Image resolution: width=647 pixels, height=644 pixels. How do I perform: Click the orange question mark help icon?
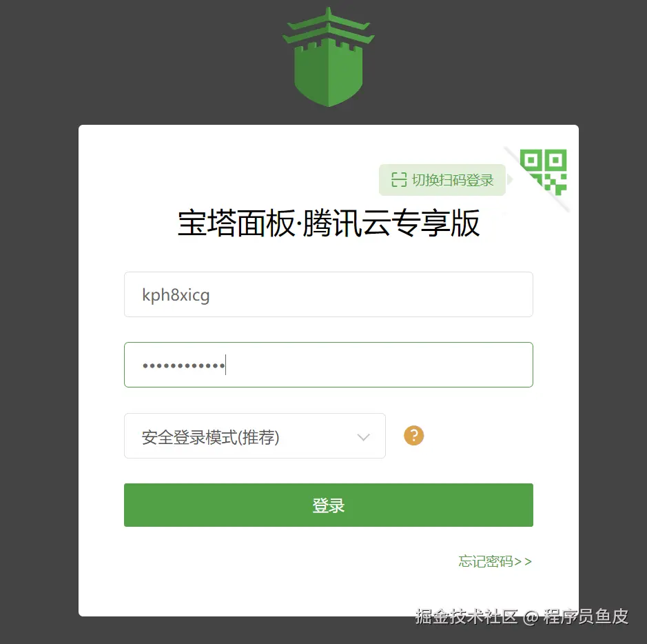[414, 436]
